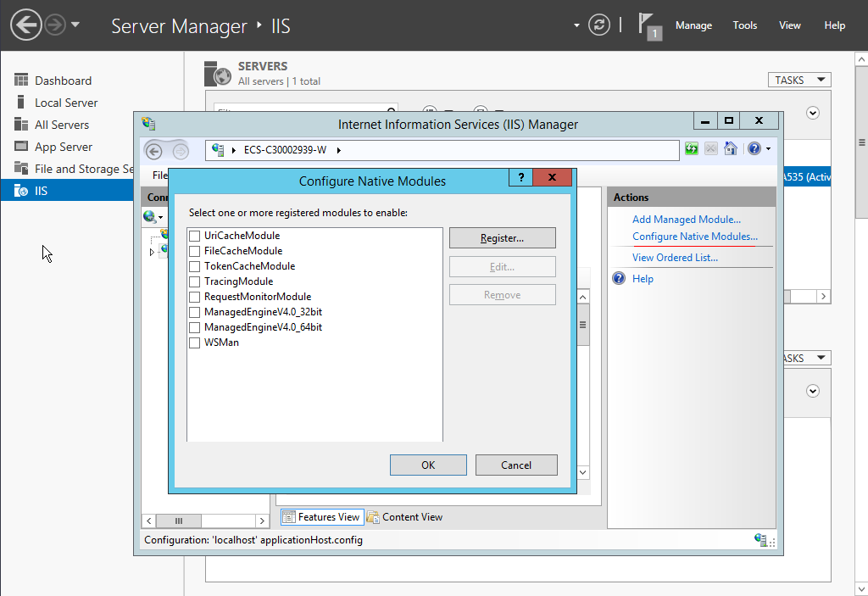Open the Connections globe dropdown arrow
868x596 pixels.
click(160, 217)
